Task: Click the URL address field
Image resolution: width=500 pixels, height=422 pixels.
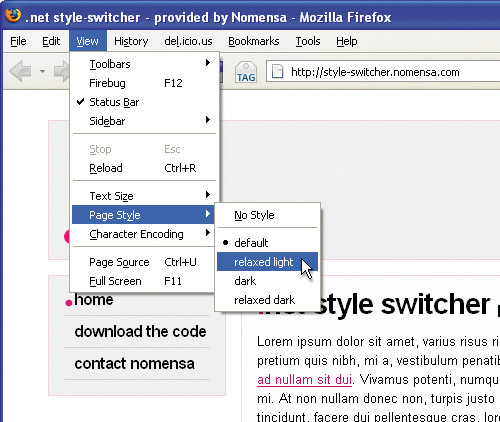Action: (383, 71)
